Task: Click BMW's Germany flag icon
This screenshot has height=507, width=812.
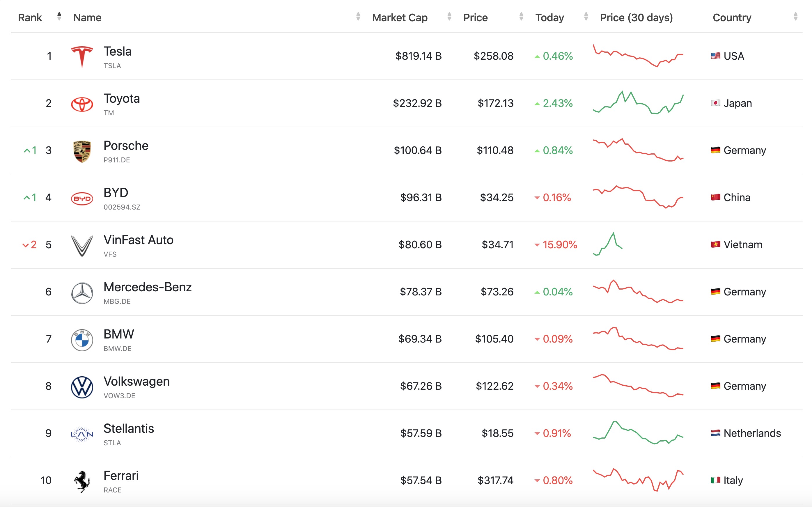Action: click(x=715, y=339)
